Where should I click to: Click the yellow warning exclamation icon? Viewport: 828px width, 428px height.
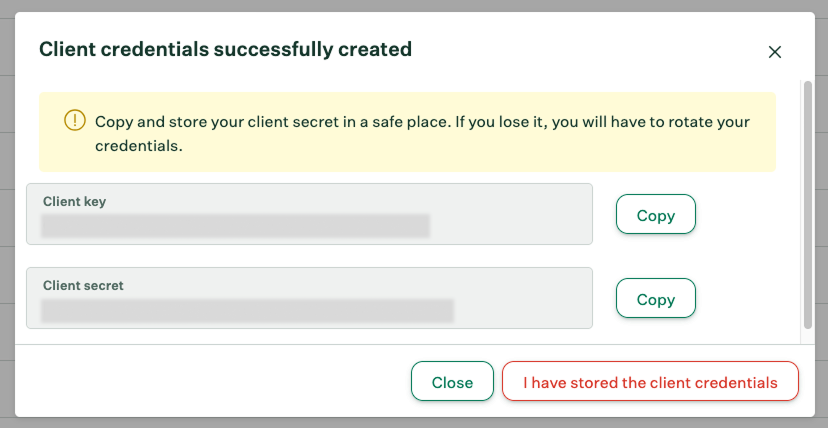pos(75,121)
